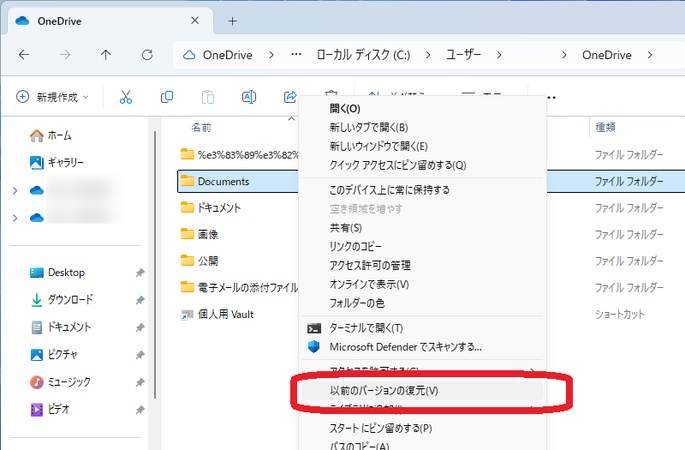
Task: Click ローカル ディスク (C:) breadcrumb
Action: (x=363, y=55)
